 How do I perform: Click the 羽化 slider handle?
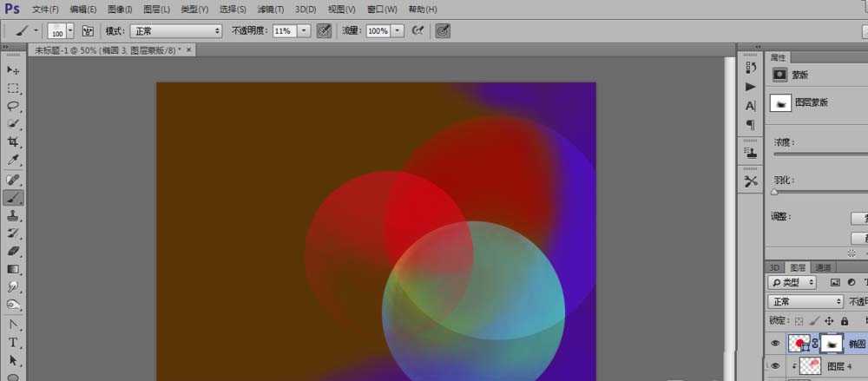774,193
